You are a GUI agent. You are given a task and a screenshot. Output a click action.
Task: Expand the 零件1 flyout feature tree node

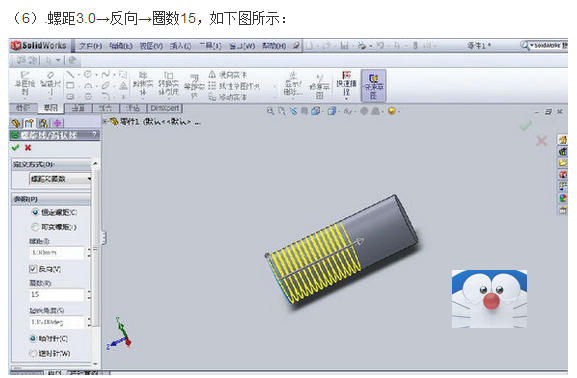[x=105, y=121]
